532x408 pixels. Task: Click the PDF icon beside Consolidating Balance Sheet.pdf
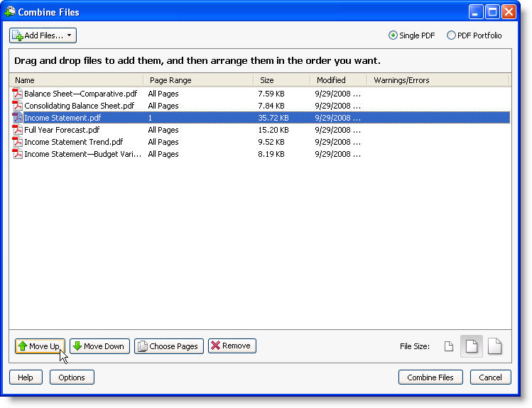click(x=17, y=106)
